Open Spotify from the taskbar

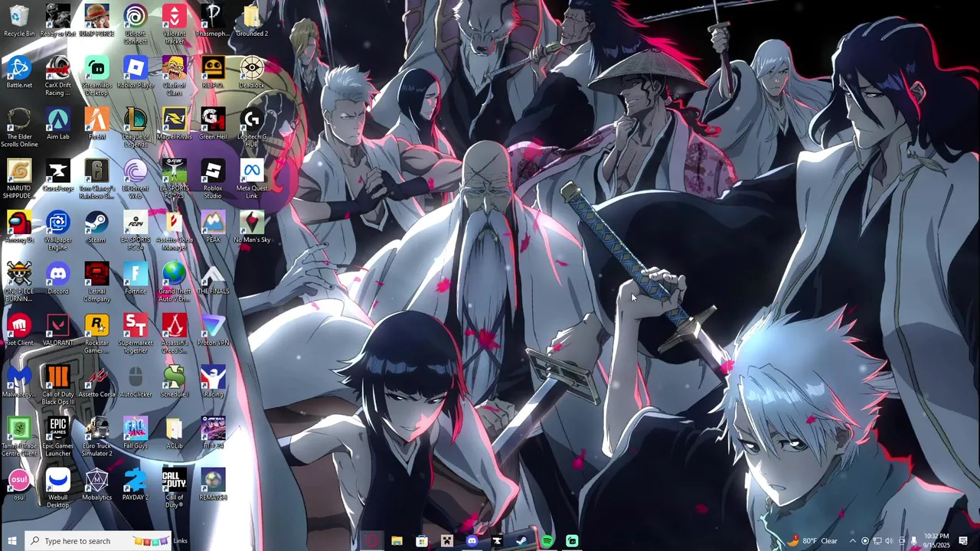point(547,541)
